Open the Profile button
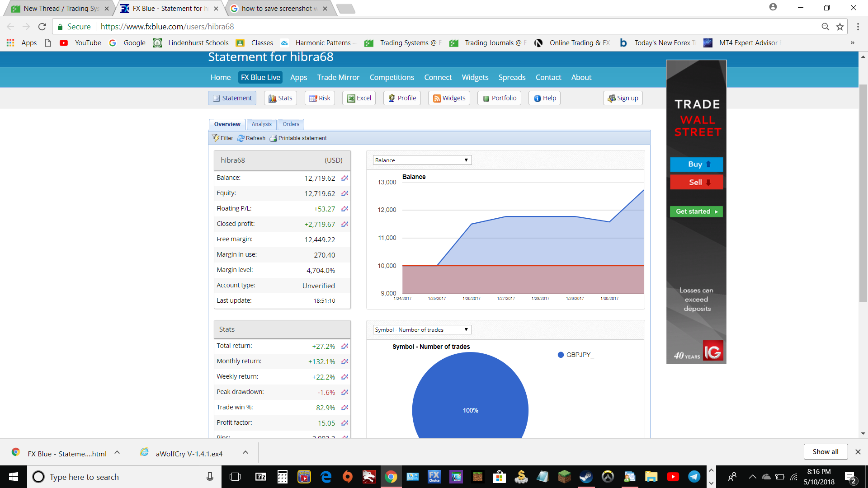The image size is (868, 488). tap(402, 98)
